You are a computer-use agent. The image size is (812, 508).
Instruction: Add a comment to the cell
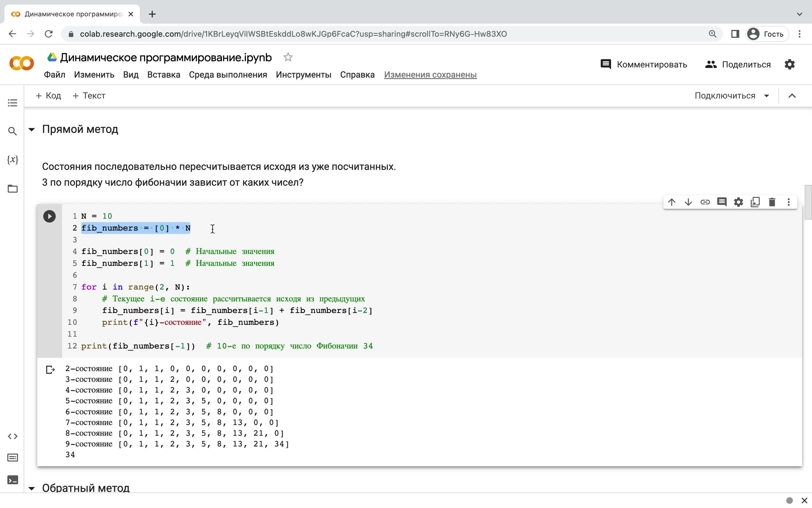(722, 202)
